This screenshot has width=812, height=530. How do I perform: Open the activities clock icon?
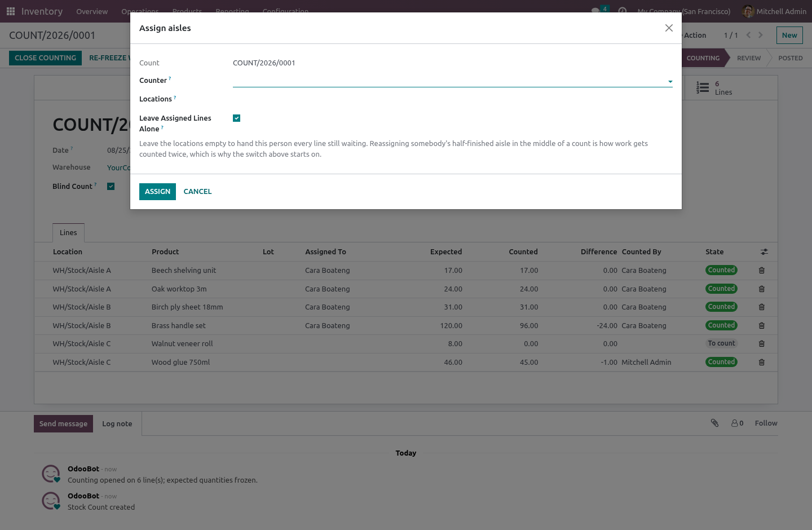[623, 11]
